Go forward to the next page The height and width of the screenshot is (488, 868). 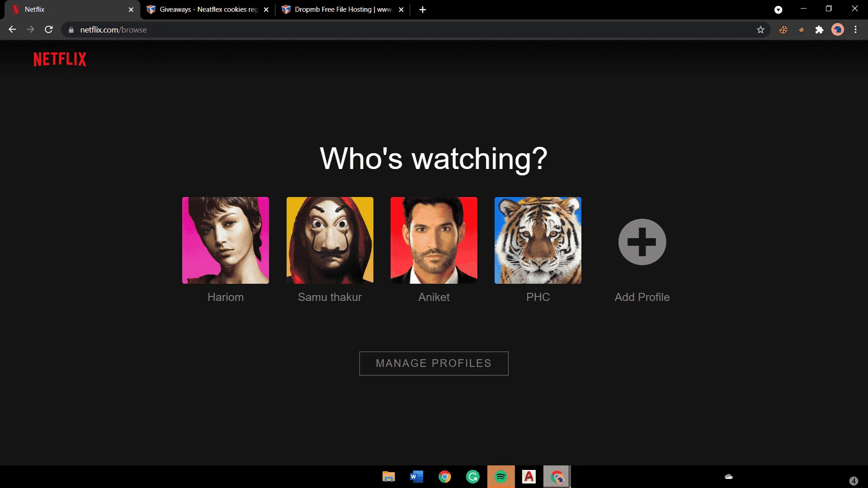tap(30, 30)
